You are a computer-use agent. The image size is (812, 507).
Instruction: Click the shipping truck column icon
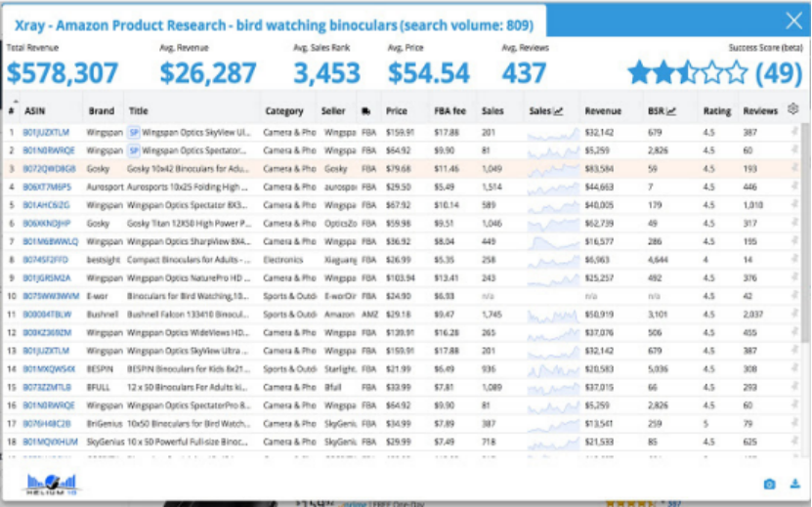click(x=365, y=111)
